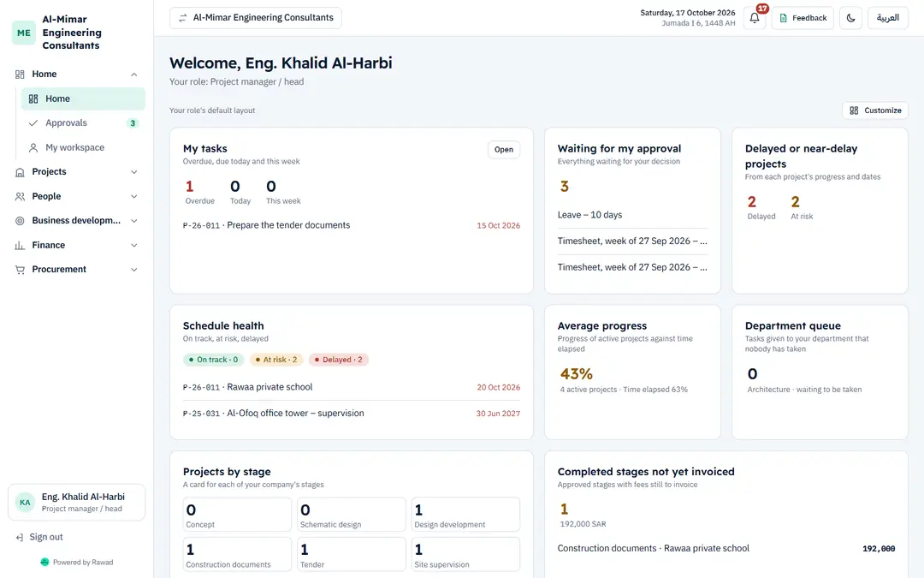Click the notifications bell icon
Viewport: 924px width, 578px height.
[755, 18]
